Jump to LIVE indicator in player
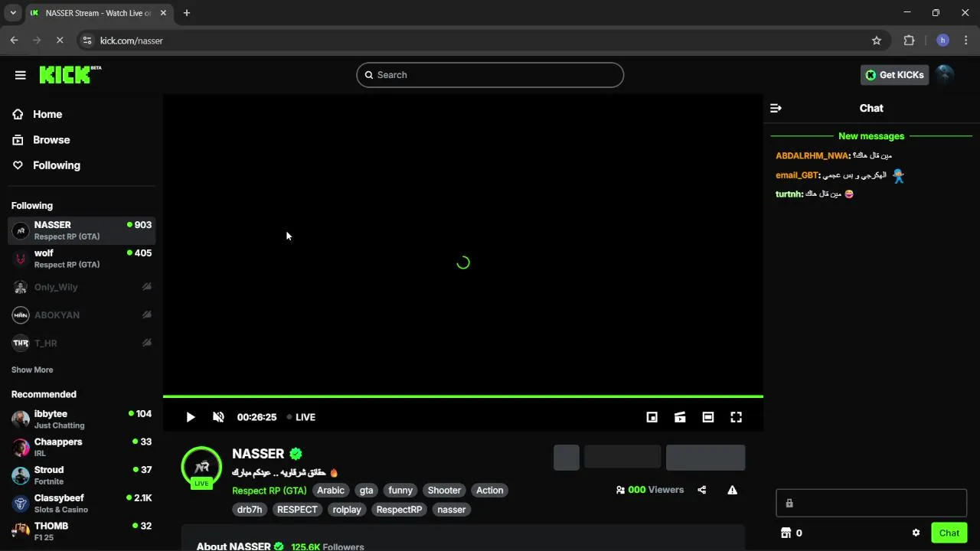 click(x=301, y=417)
